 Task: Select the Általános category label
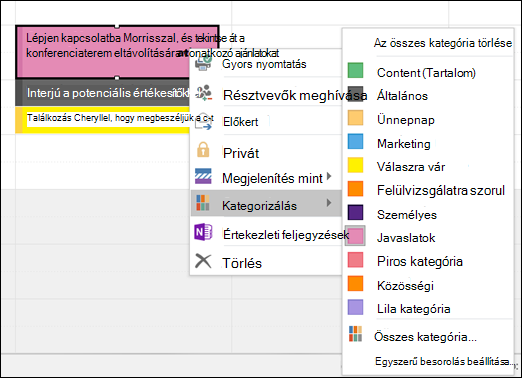coord(402,96)
